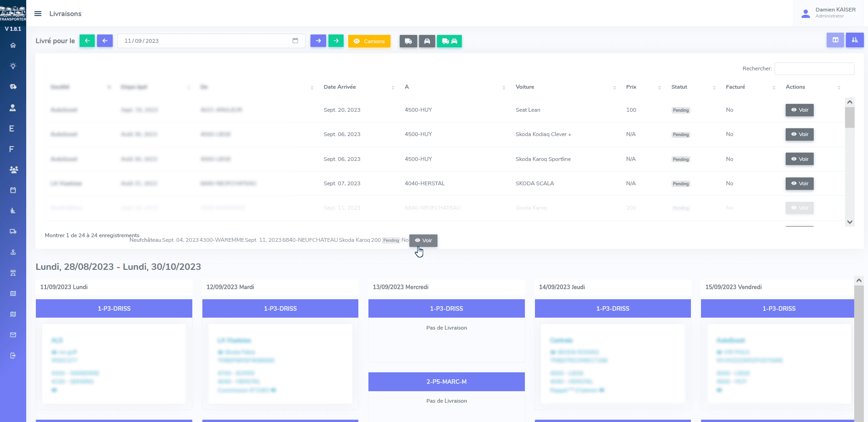Sort by Statut column header
Image resolution: width=868 pixels, height=422 pixels.
(679, 87)
